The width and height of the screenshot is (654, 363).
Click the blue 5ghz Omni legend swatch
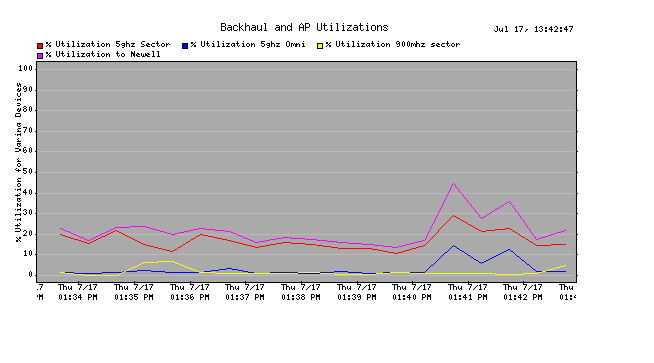185,45
